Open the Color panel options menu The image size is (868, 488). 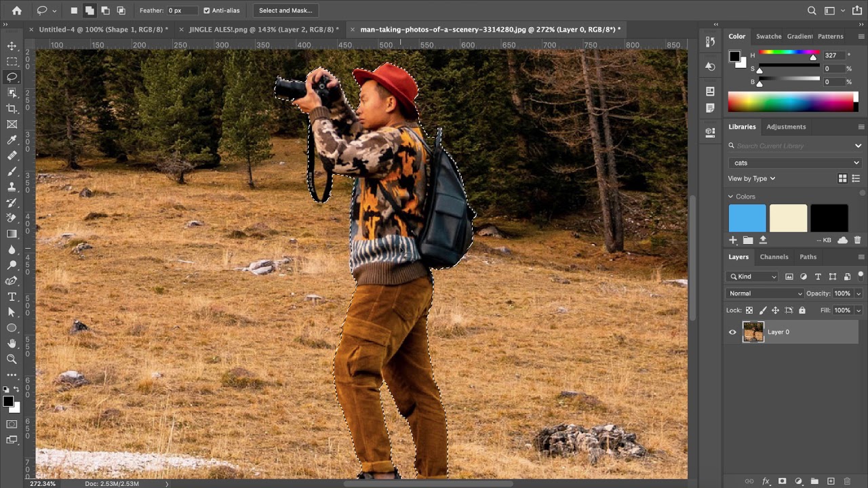pos(861,37)
